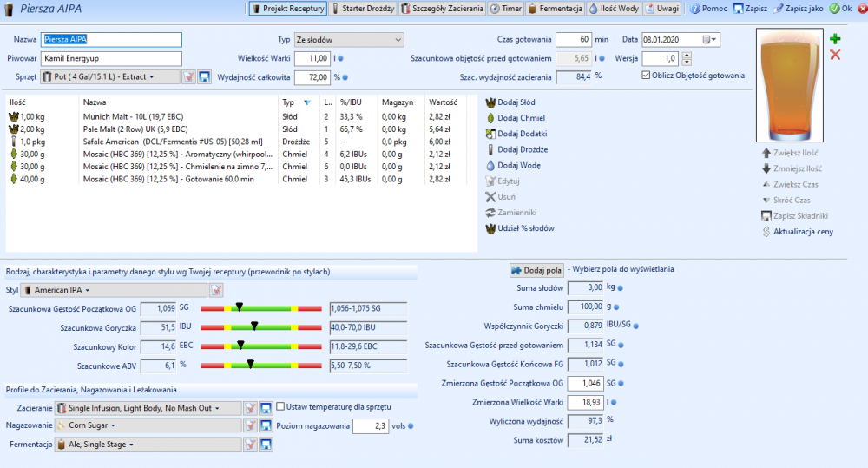Click the Dodaj pola button

point(536,269)
